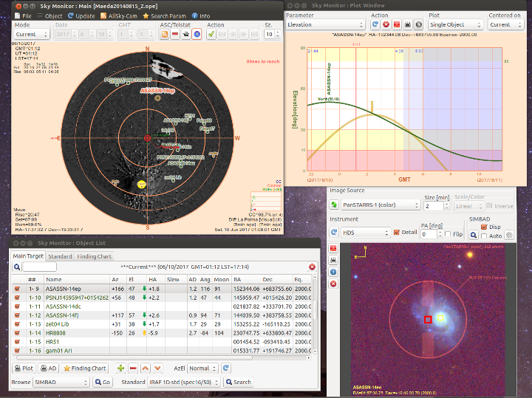
Task: Click move-up arrow icon in Object List
Action: tap(146, 368)
